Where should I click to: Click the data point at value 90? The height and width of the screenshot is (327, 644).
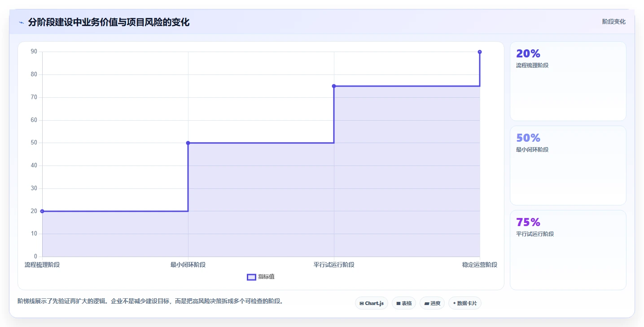480,52
